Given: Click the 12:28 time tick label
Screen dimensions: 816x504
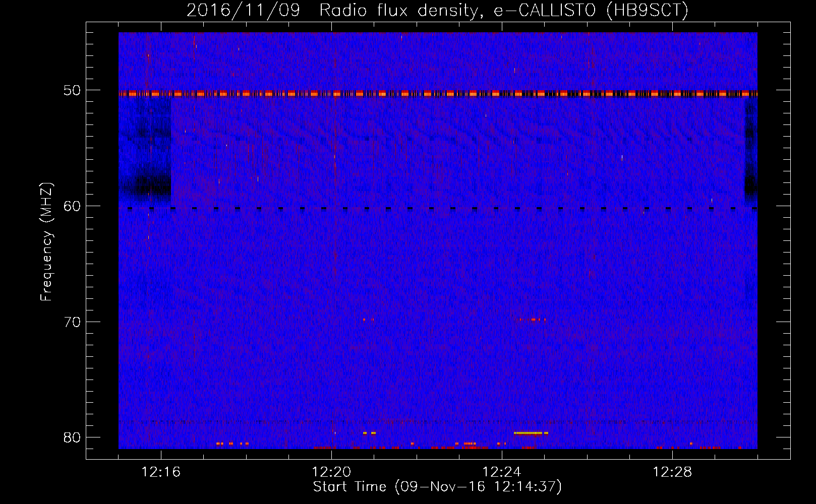Looking at the screenshot, I should click(672, 472).
